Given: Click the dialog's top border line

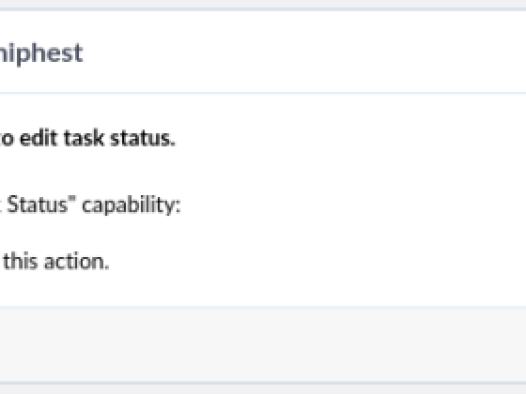Looking at the screenshot, I should (263, 9).
